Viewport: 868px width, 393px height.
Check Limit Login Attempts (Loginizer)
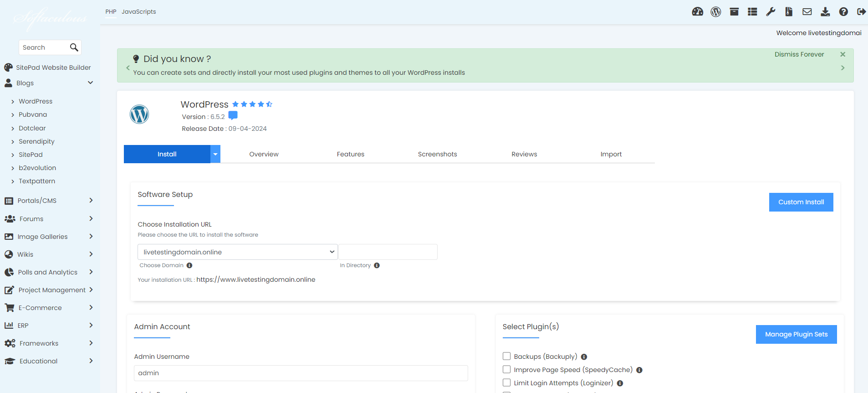pyautogui.click(x=506, y=383)
